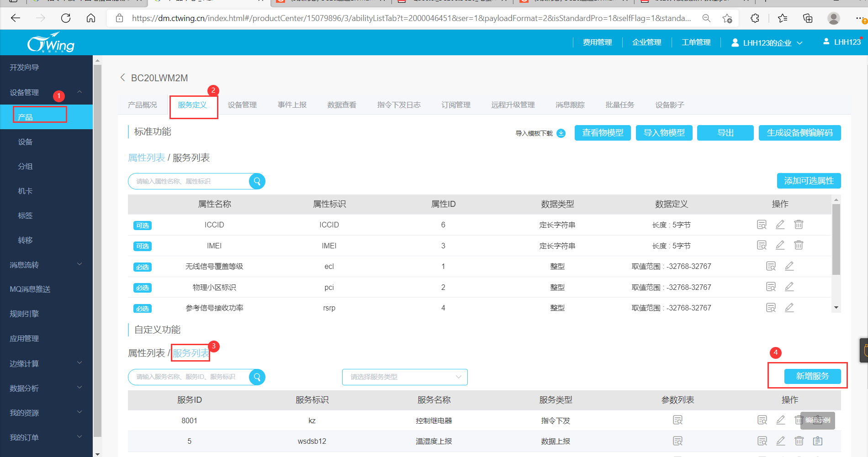Click the download icon next to 导入模板下载
The image size is (868, 457).
tap(561, 133)
